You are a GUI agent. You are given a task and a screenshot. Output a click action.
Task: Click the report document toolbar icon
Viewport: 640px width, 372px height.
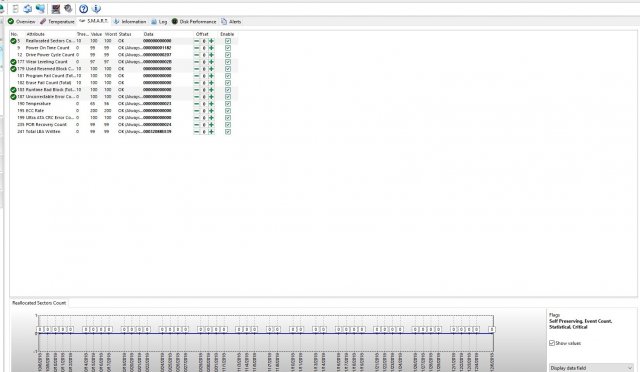(x=16, y=9)
